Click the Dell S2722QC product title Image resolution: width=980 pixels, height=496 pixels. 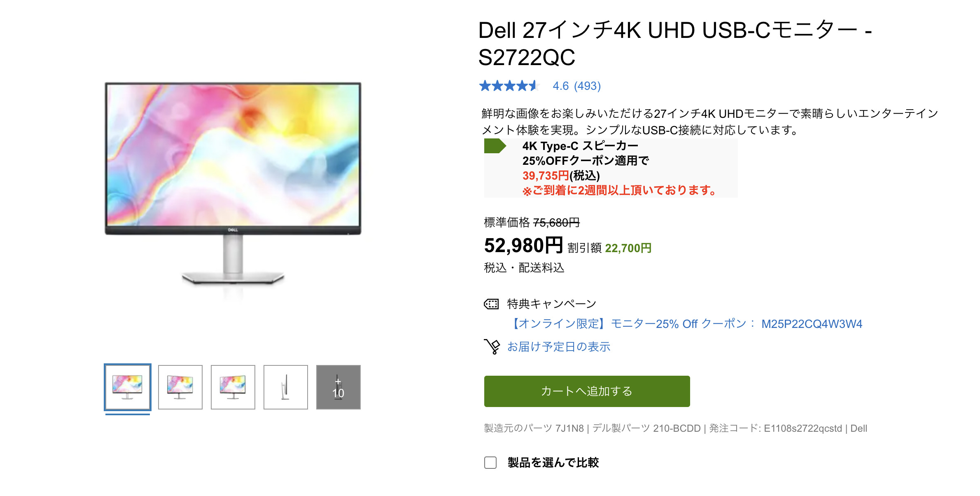675,43
